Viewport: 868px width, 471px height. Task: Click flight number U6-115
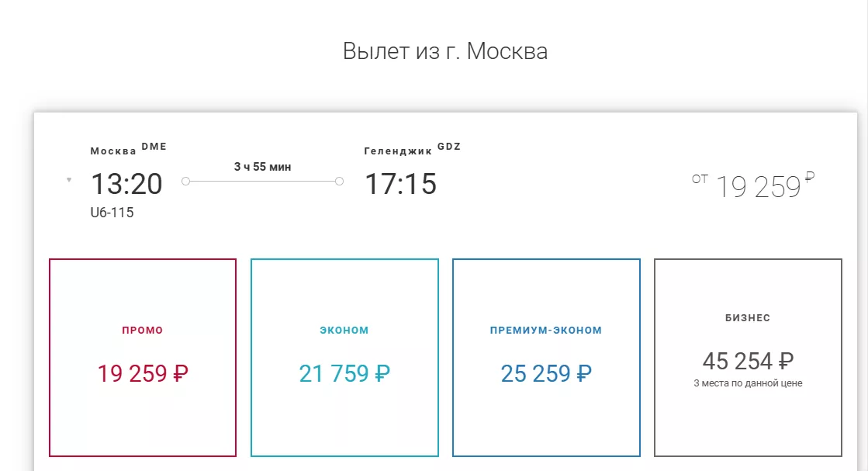coord(112,212)
